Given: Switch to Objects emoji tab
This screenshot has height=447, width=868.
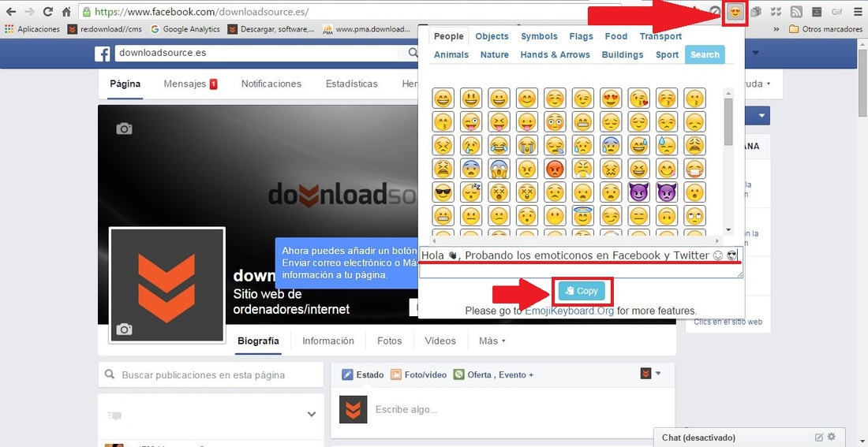Looking at the screenshot, I should point(492,36).
